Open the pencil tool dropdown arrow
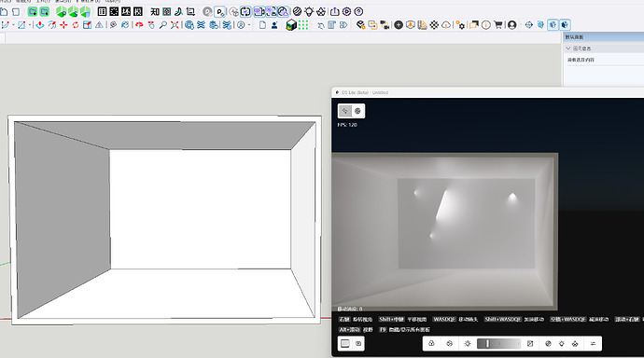 13,25
